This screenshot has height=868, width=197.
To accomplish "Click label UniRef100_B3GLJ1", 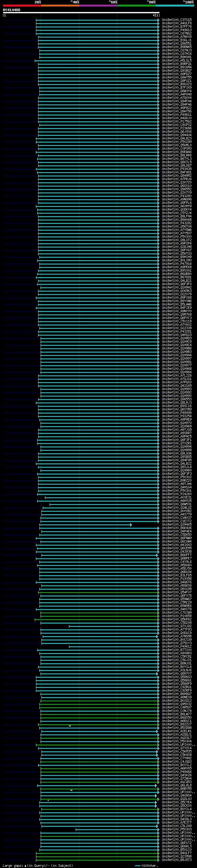I will (x=177, y=40).
